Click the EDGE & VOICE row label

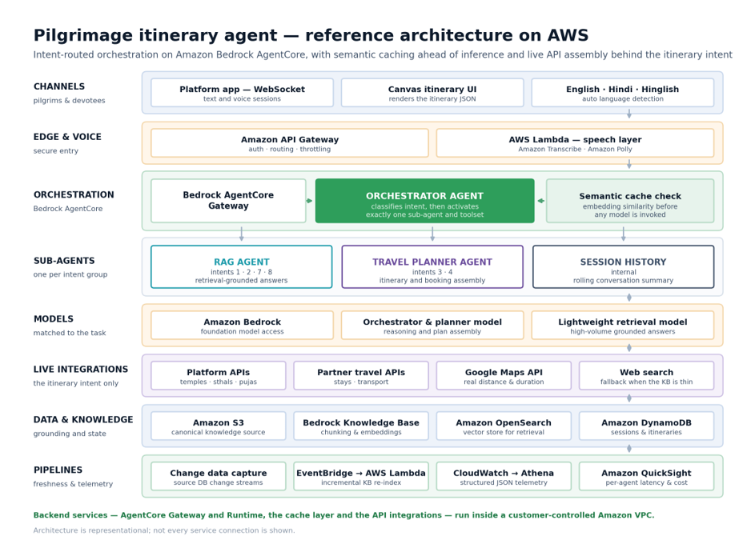[67, 137]
